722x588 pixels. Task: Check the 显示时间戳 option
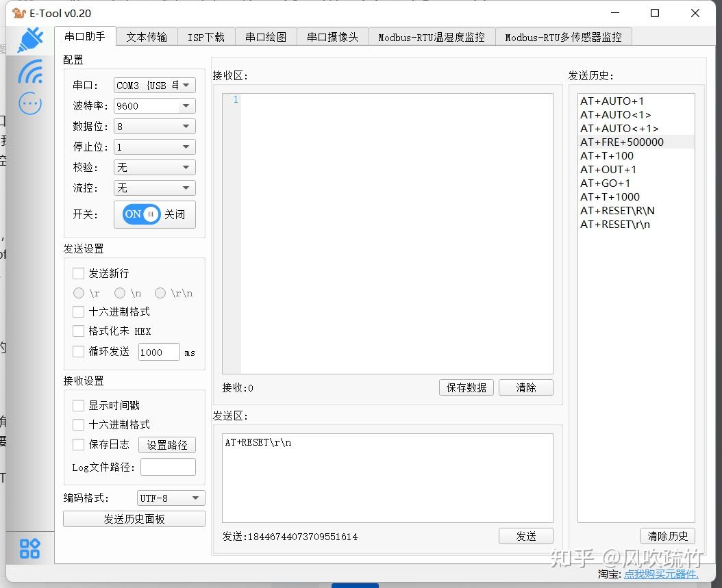78,405
